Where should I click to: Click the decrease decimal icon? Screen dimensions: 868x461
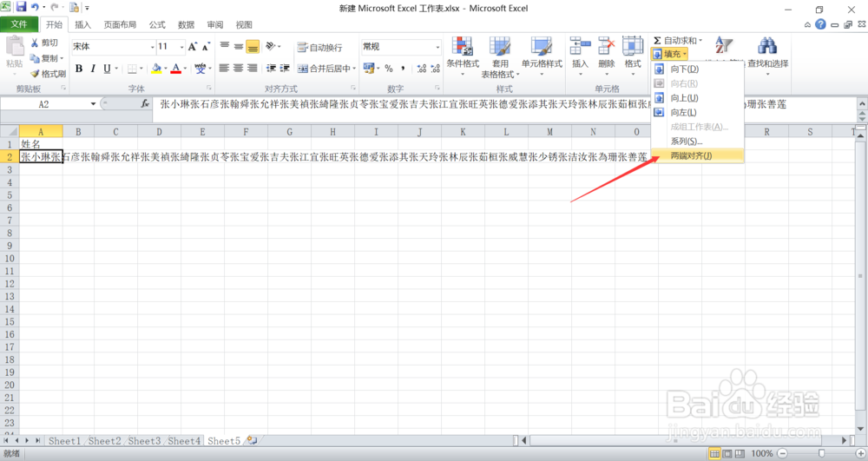click(x=435, y=68)
